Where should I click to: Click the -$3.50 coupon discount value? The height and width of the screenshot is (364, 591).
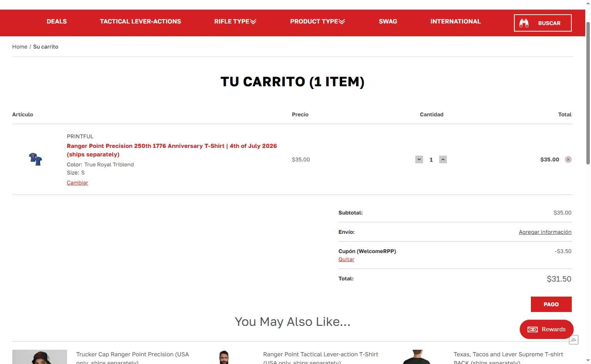563,251
